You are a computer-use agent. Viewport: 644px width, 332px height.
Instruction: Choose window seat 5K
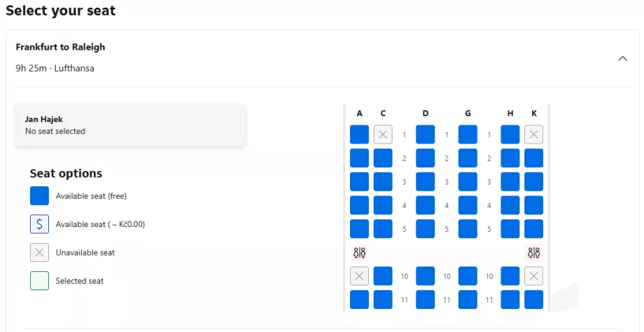click(x=533, y=229)
